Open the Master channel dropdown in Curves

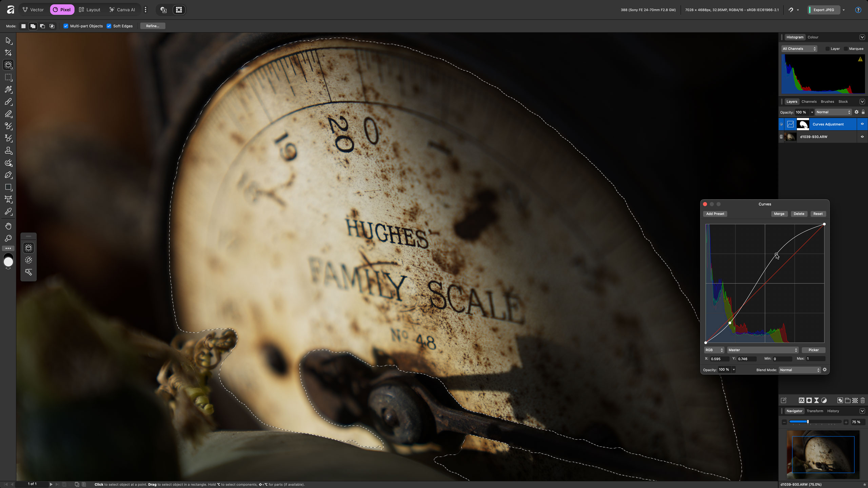click(x=763, y=350)
